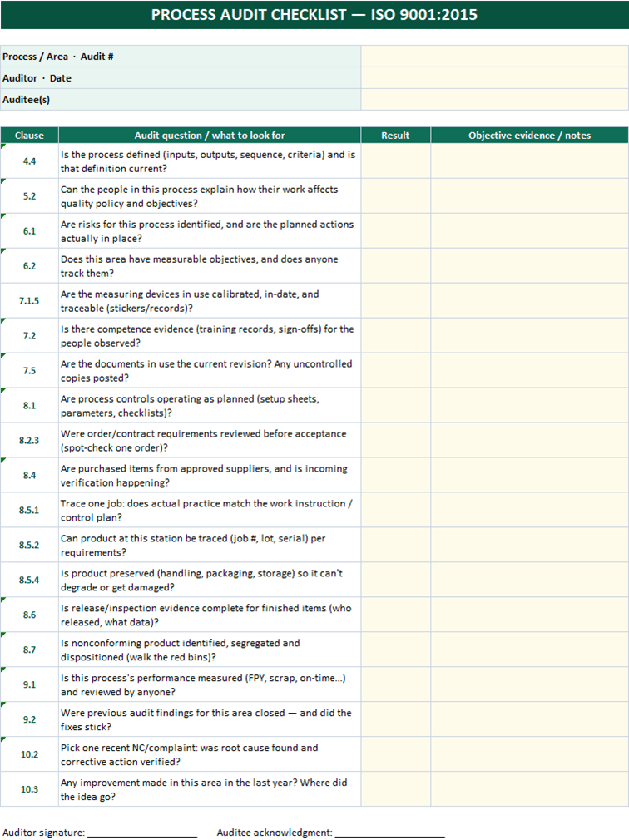Select the 'Result' column header
This screenshot has width=629, height=840.
(395, 135)
